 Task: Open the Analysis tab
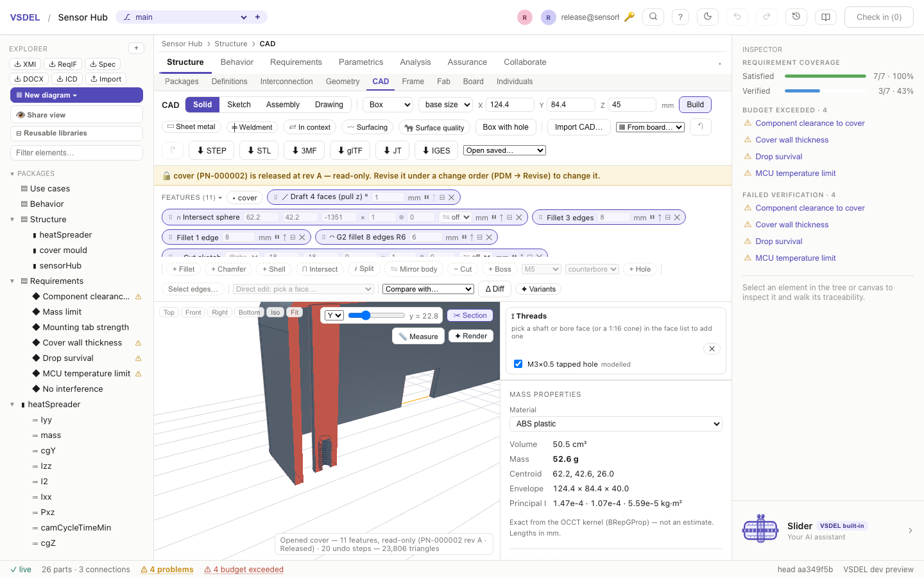point(415,62)
